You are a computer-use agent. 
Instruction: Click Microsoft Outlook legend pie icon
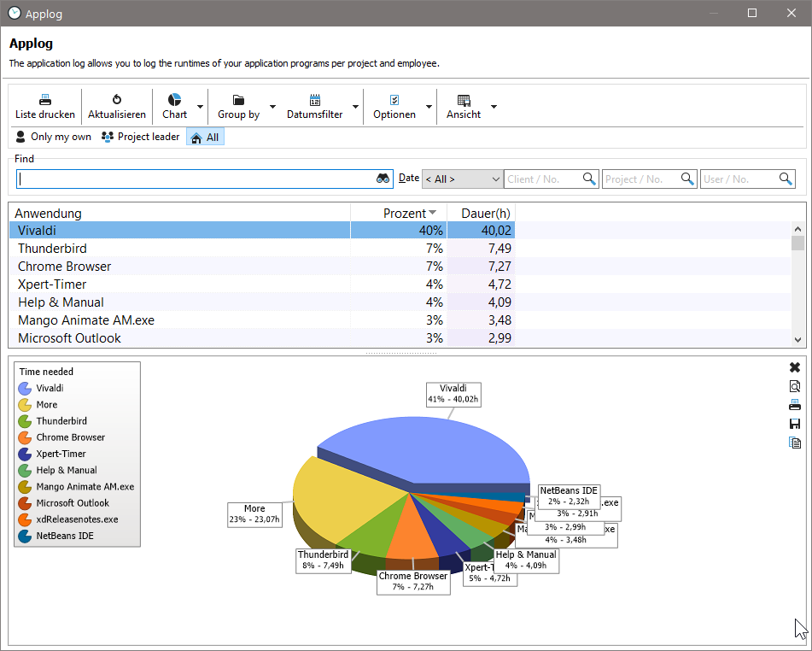coord(25,503)
